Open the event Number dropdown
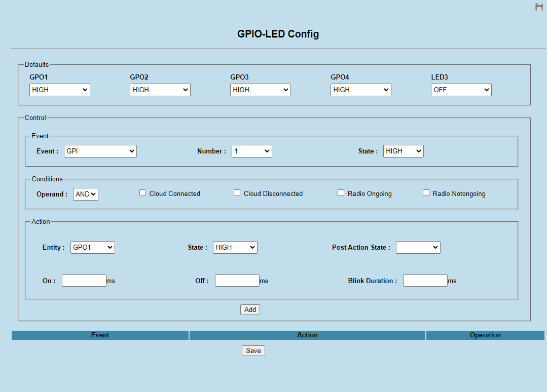This screenshot has height=392, width=547. [x=251, y=151]
